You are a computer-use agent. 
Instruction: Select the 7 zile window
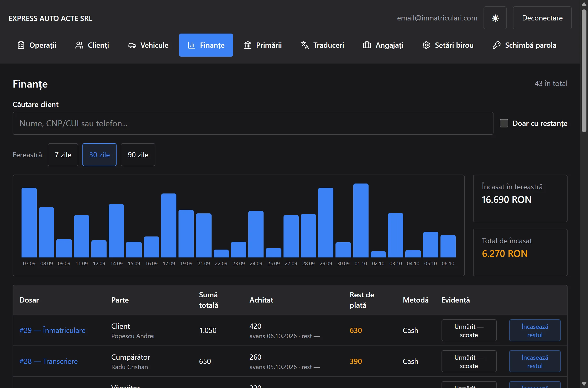[63, 155]
